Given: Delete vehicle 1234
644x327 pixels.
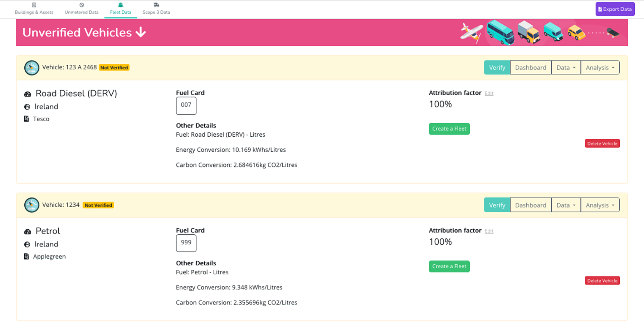Looking at the screenshot, I should coord(602,281).
